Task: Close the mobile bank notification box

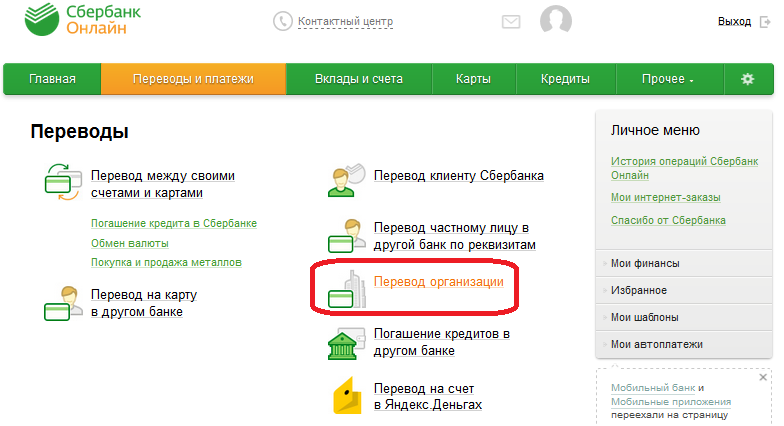Action: pos(763,378)
